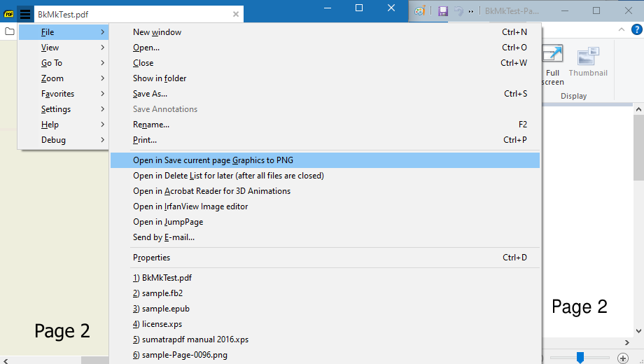Choose Open... from the File menu

tap(325, 48)
